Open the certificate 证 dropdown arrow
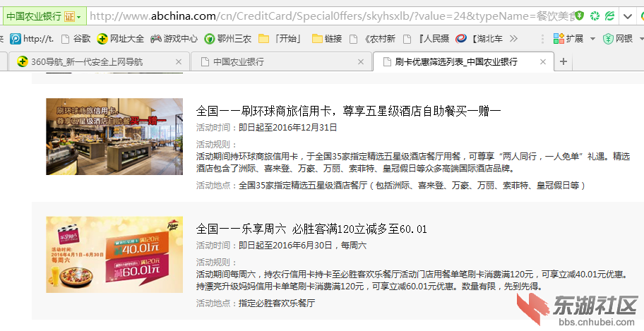The image size is (644, 331). (79, 17)
